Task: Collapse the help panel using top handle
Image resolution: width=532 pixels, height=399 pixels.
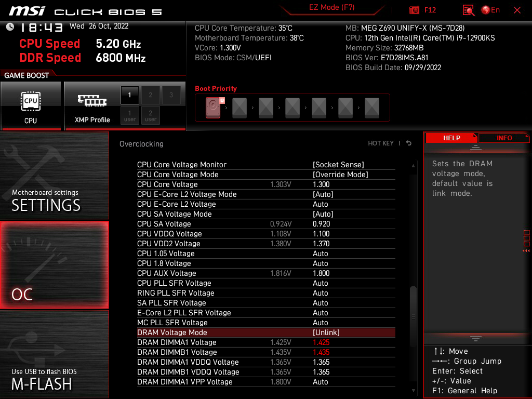Action: (476, 147)
